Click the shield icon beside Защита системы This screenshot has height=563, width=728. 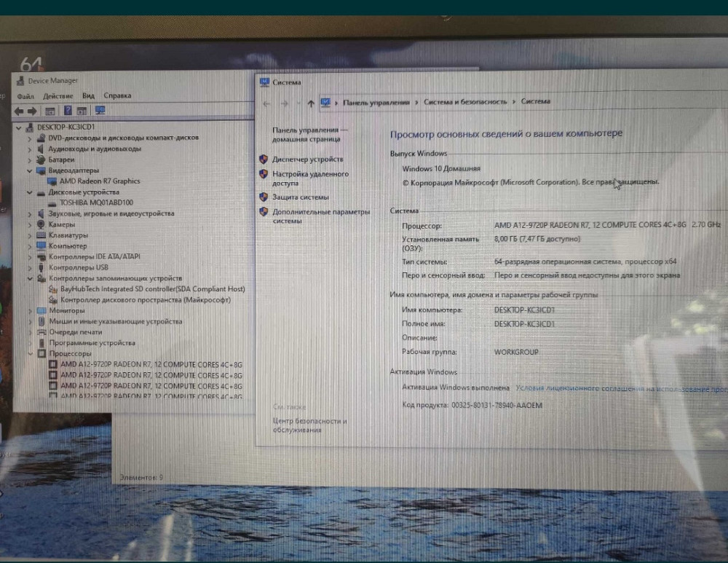point(264,196)
